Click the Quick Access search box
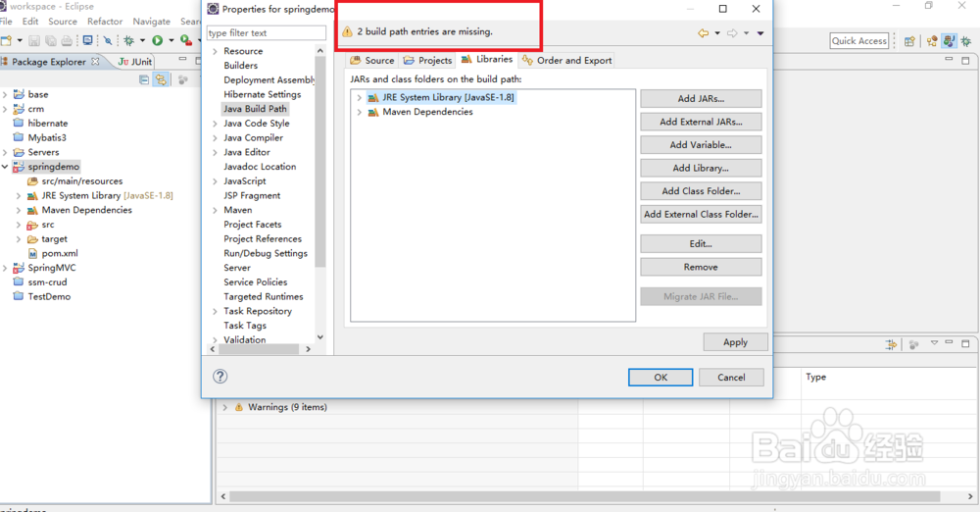Viewport: 980px width, 512px height. click(859, 40)
